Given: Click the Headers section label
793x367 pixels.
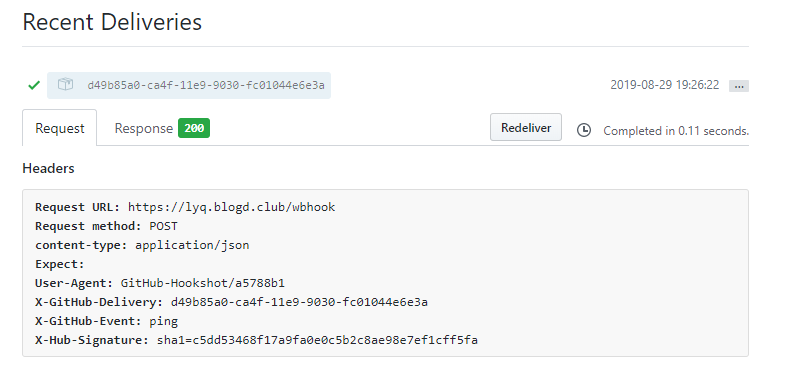Looking at the screenshot, I should pyautogui.click(x=49, y=168).
